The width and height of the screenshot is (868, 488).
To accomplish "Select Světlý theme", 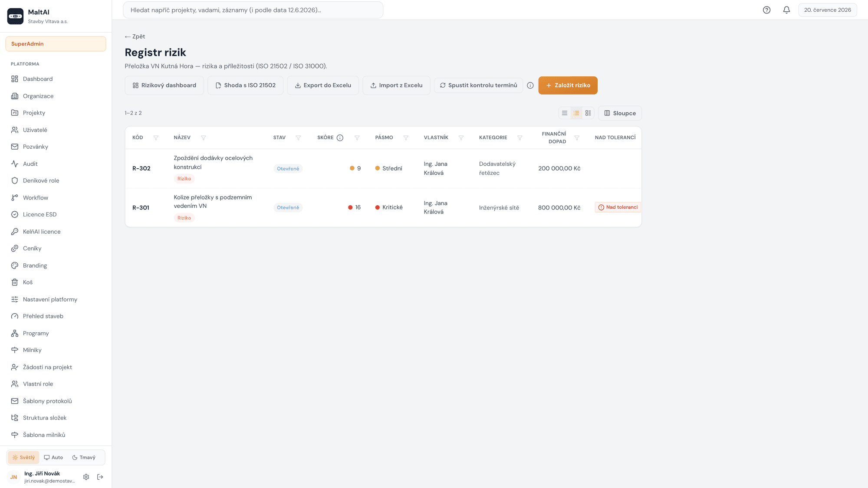I will pos(23,458).
